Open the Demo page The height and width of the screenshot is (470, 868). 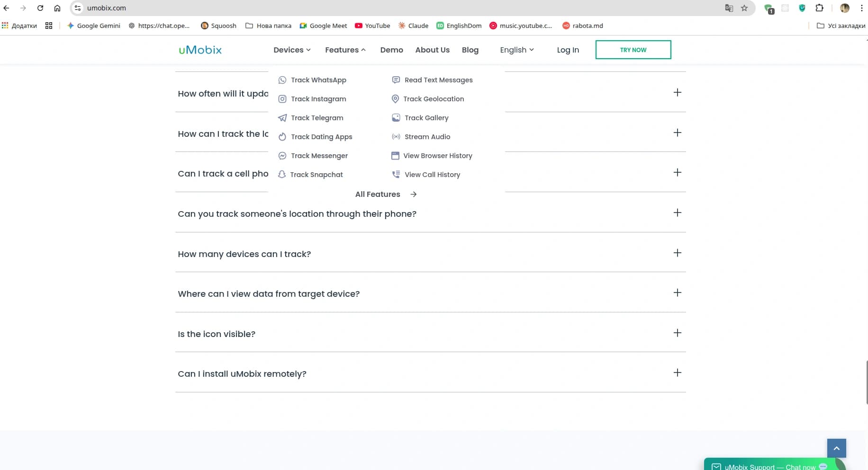click(392, 50)
